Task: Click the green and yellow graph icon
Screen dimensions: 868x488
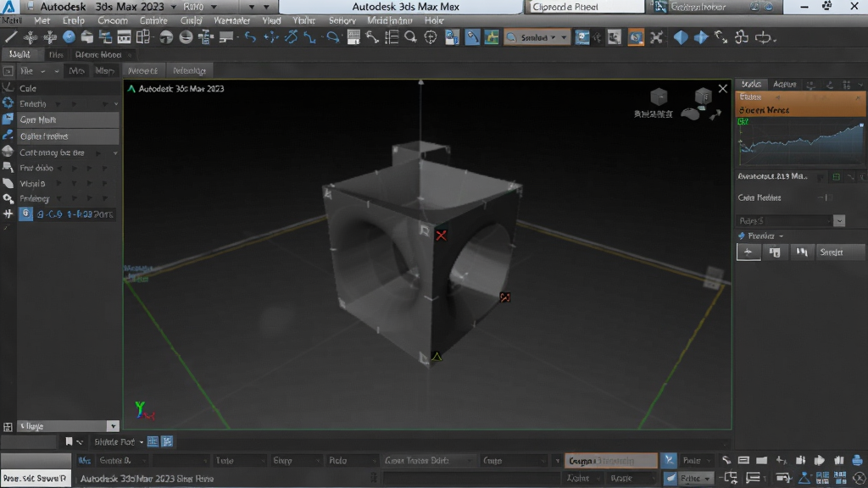Action: click(x=491, y=37)
